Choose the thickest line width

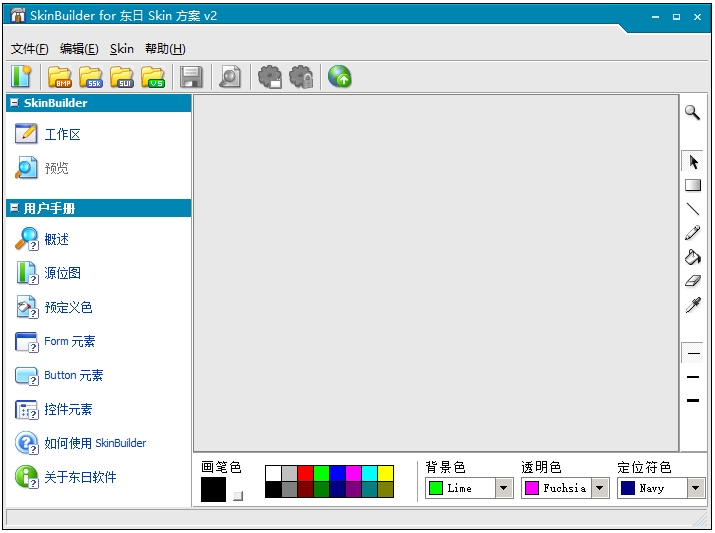coord(693,401)
